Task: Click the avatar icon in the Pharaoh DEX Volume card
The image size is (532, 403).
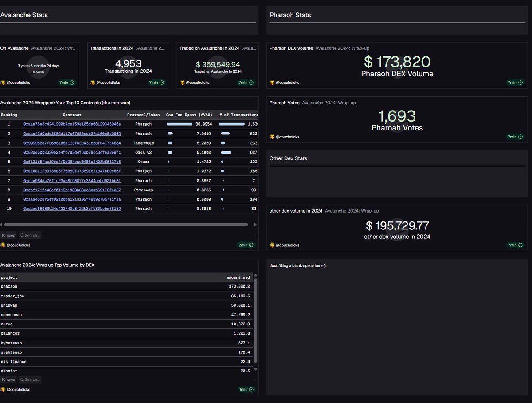Action: click(x=272, y=83)
